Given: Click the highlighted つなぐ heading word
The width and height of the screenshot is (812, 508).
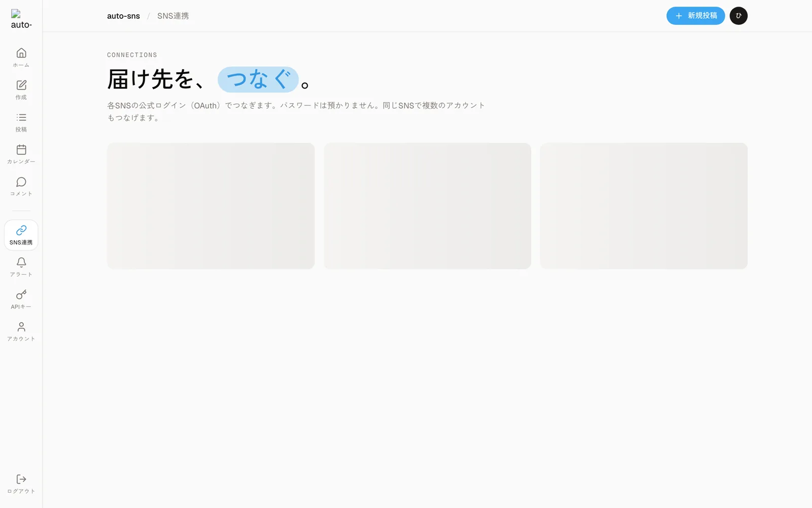Looking at the screenshot, I should 258,79.
